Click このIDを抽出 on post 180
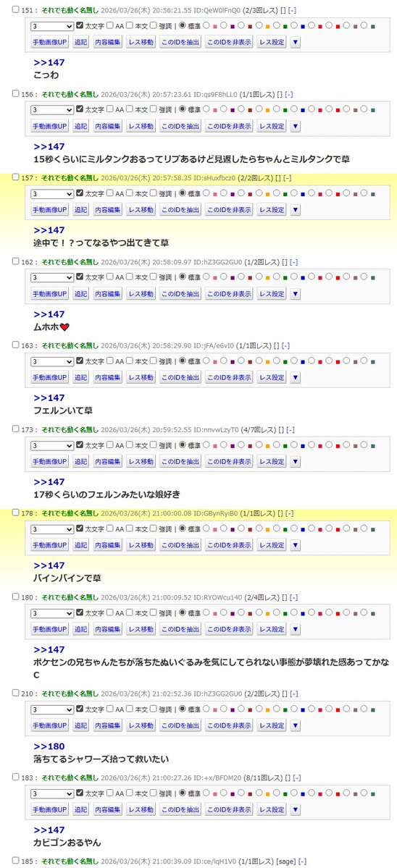Screen dimensions: 397x868 [x=180, y=629]
